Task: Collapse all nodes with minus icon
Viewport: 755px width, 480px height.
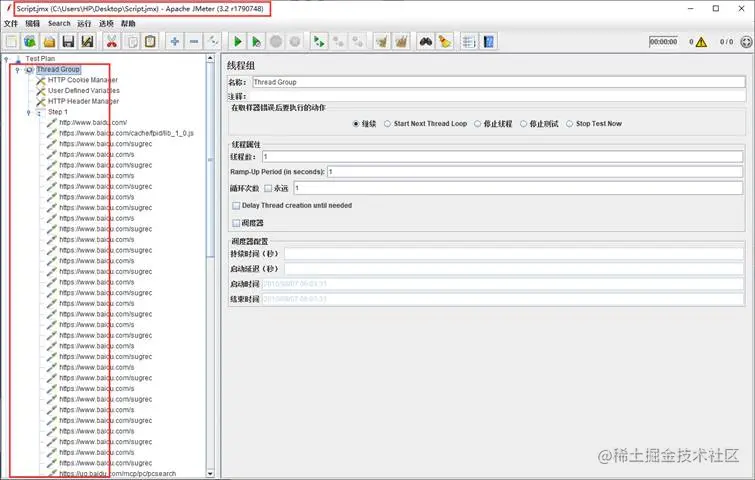Action: (194, 42)
